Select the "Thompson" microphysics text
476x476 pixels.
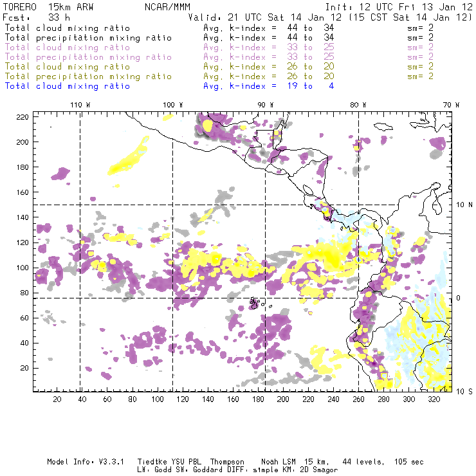point(227,462)
